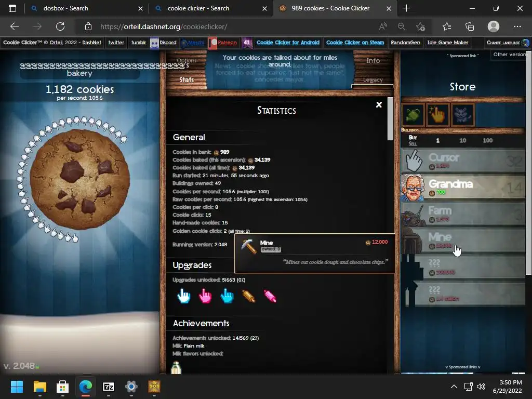This screenshot has height=399, width=532.
Task: Click the wooden rolling pin upgrade icon
Action: pos(249,296)
